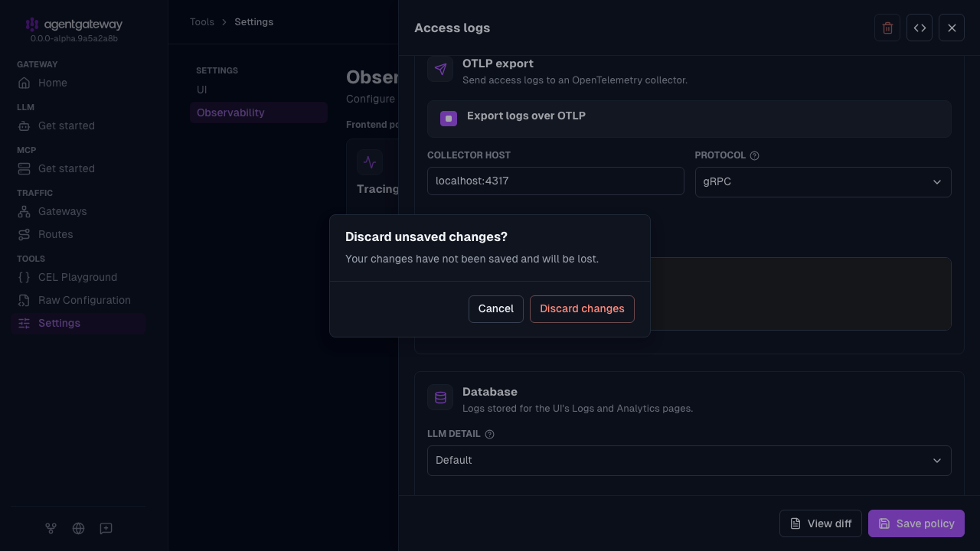This screenshot has width=980, height=551.
Task: Click the LLM Get started bot icon
Action: click(x=24, y=126)
